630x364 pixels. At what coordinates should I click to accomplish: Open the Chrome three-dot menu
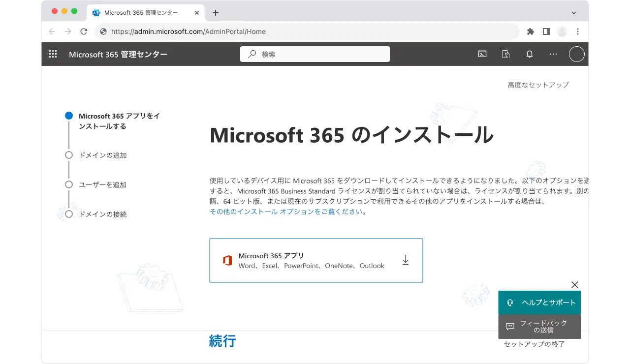coord(578,31)
